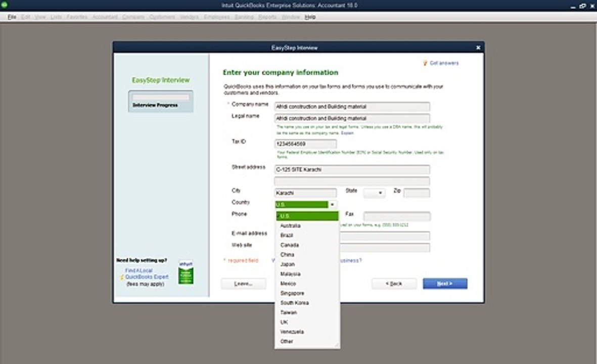The width and height of the screenshot is (597, 364).
Task: Click the Zip field
Action: [x=417, y=193]
